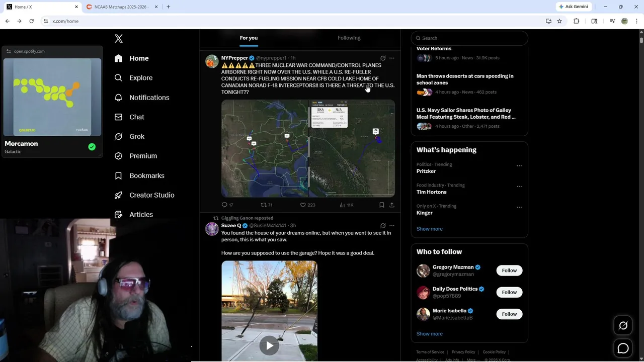
Task: Close the NCAAB Matchups browser tab
Action: (156, 7)
